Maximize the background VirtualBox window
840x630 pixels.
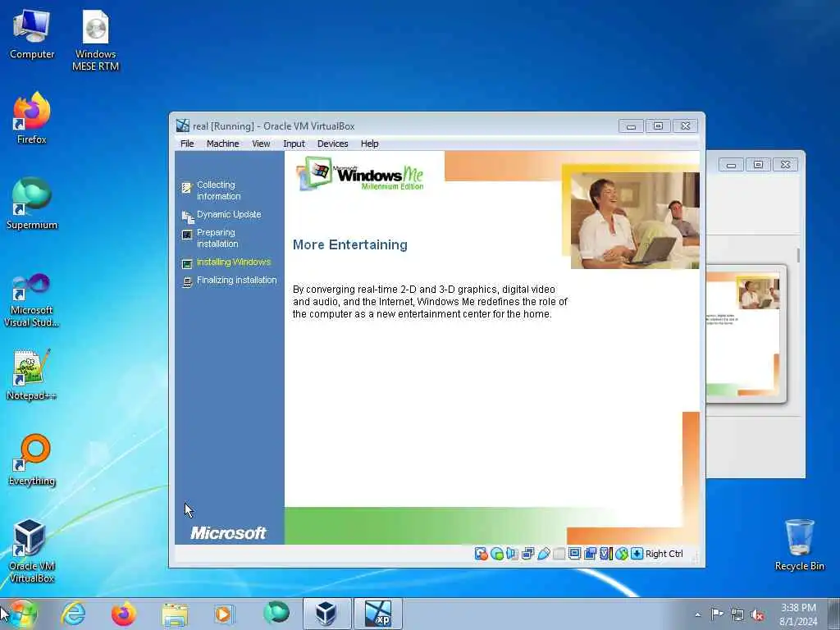(758, 164)
